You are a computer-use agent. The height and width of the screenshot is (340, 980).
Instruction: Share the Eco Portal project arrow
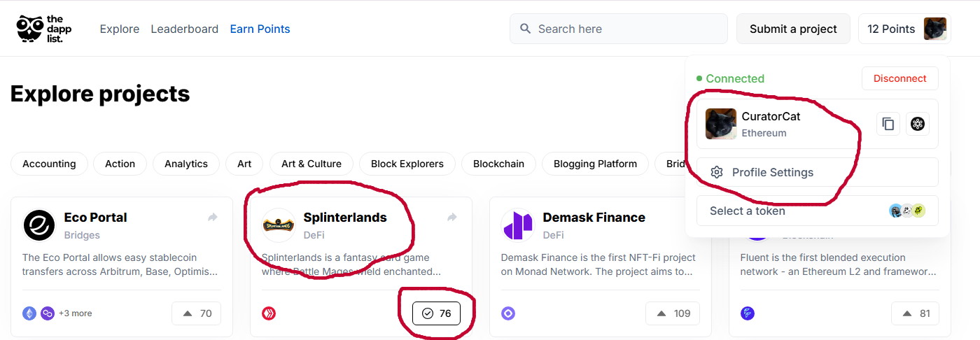click(213, 218)
